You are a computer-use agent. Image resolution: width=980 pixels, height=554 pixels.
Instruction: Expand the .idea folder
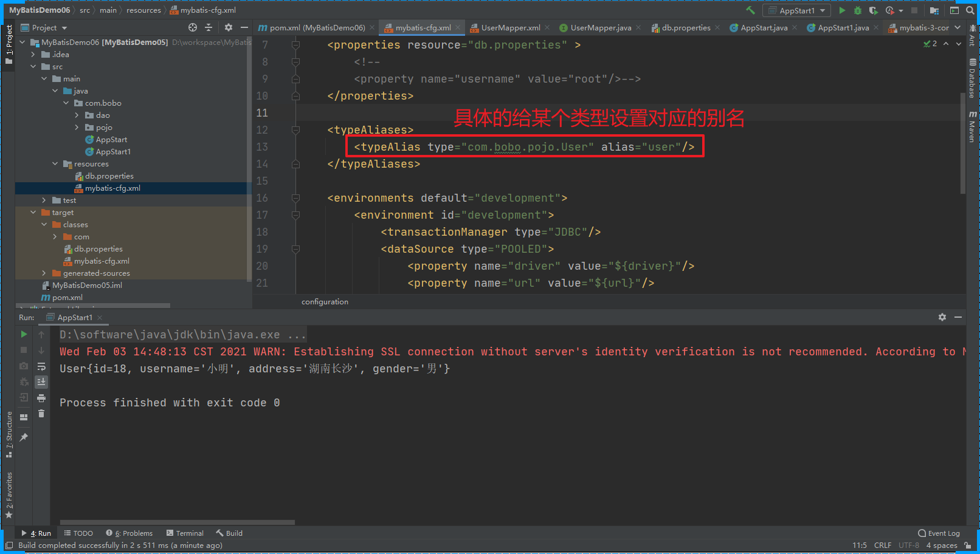pos(33,54)
